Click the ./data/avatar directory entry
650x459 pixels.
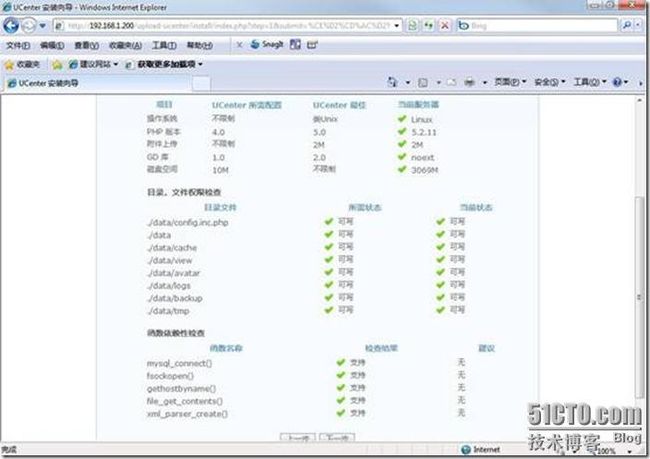(174, 273)
